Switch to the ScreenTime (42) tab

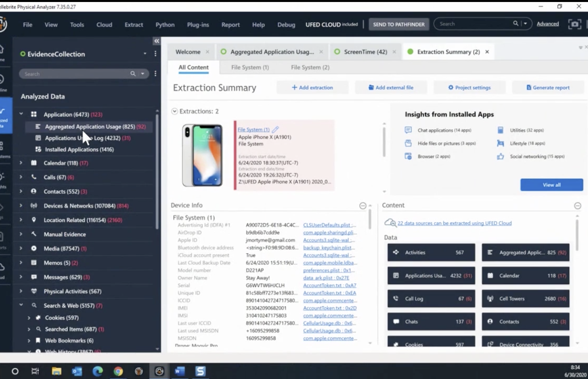[x=366, y=52]
